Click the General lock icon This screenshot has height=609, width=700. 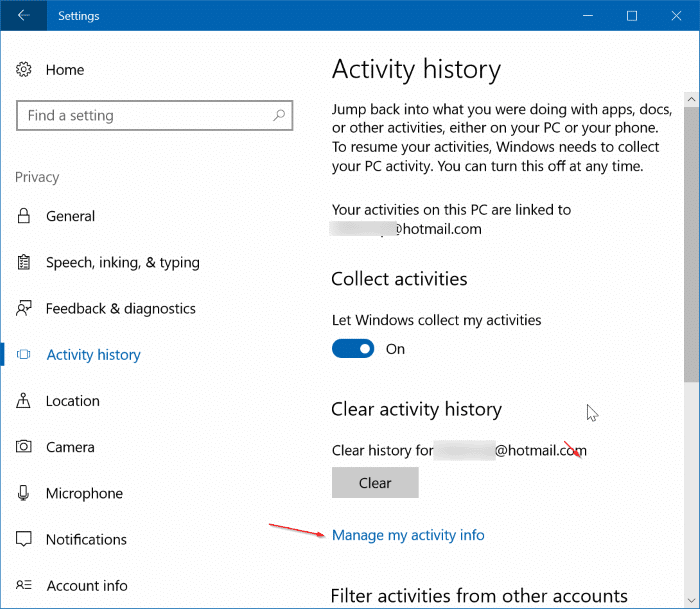(x=24, y=216)
